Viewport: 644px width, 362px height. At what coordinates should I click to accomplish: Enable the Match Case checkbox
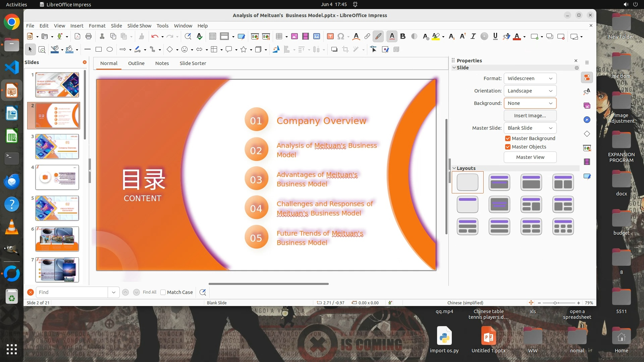[x=163, y=292]
